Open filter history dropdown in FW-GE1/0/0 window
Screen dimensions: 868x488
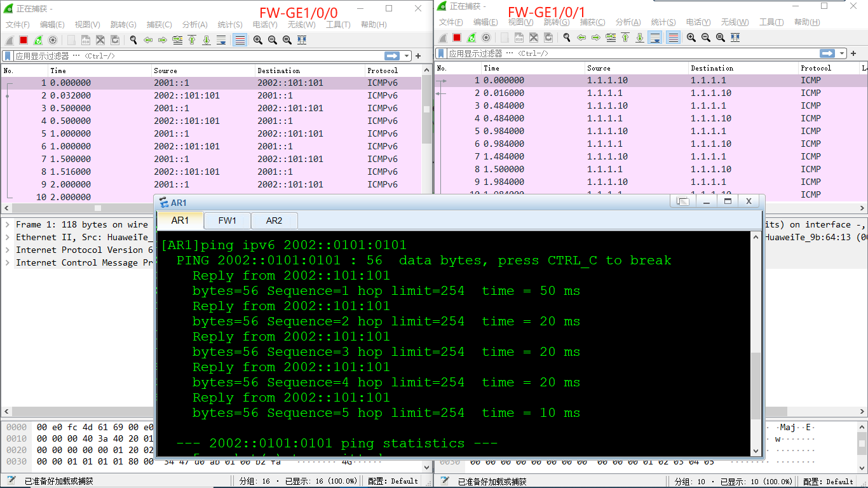pos(407,56)
